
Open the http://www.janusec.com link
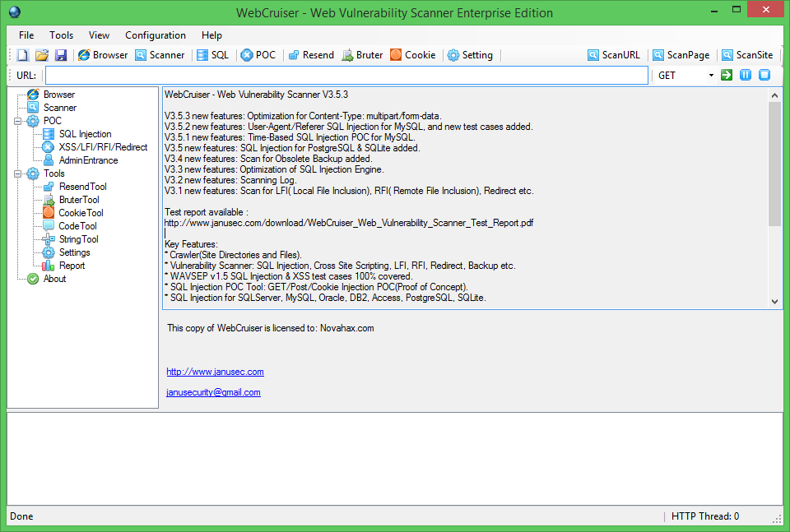(215, 372)
